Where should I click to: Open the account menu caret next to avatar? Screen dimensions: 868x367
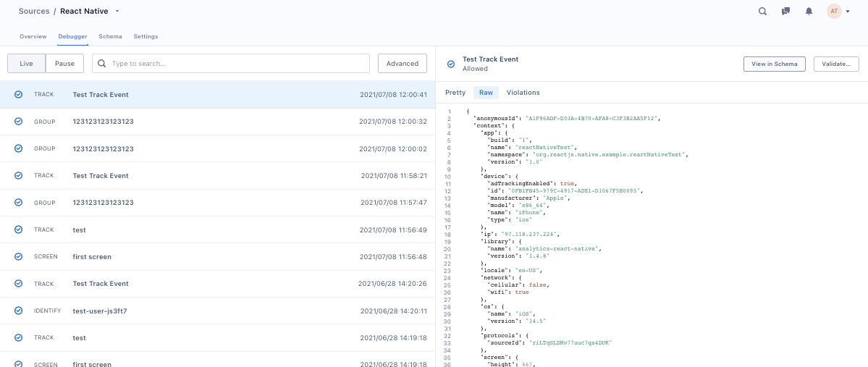848,12
